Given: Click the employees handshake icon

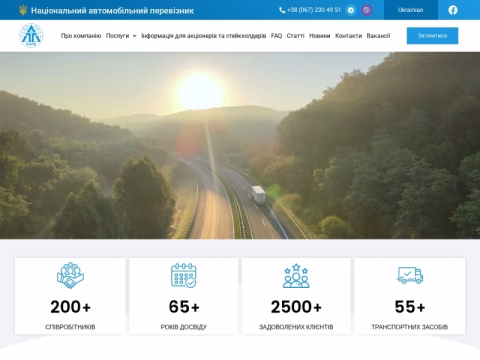Looking at the screenshot, I should (70, 275).
